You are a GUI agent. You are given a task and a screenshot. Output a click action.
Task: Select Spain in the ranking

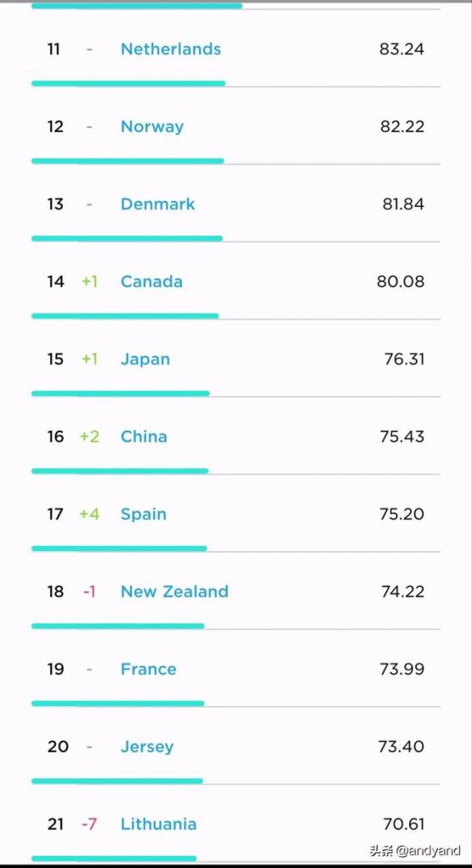(x=143, y=515)
